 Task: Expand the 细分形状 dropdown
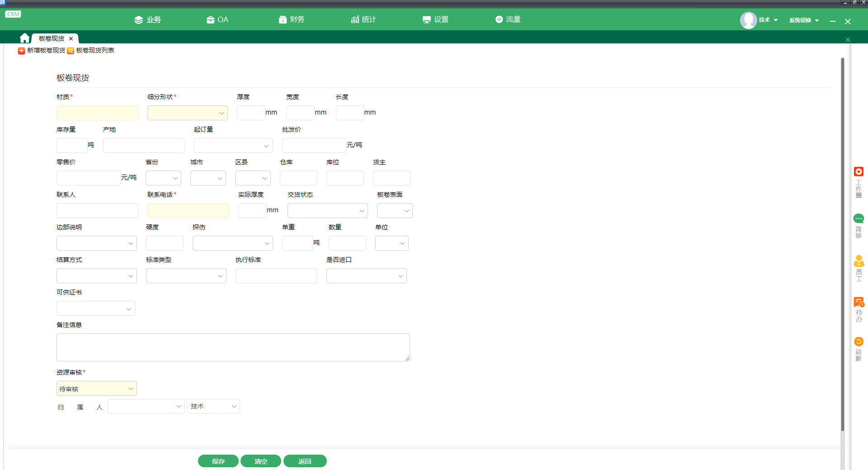point(187,113)
